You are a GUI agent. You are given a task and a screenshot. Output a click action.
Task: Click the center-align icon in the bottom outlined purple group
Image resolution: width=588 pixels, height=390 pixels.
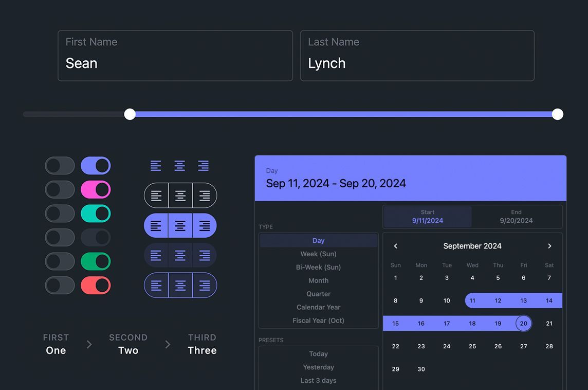point(179,285)
